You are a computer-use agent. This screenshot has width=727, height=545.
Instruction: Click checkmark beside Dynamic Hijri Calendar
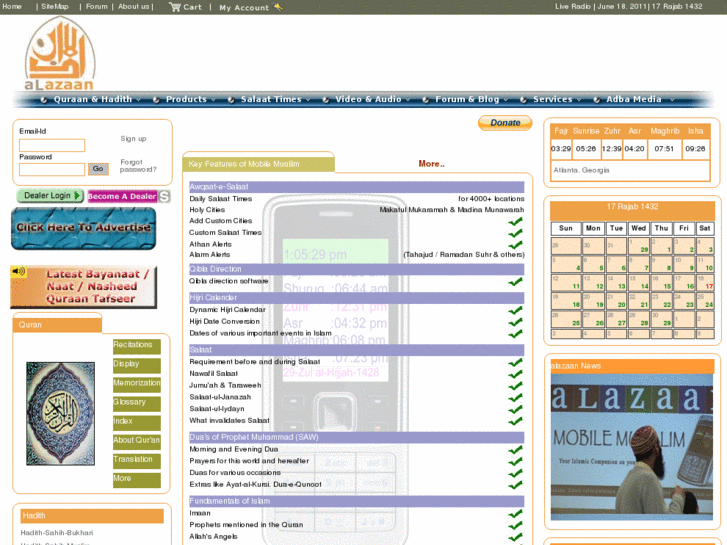click(x=515, y=310)
